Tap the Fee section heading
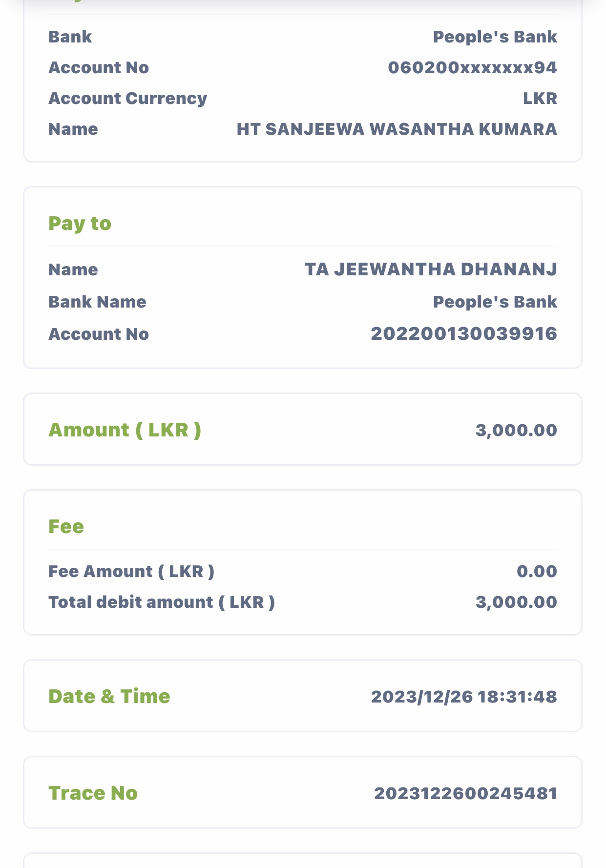Image resolution: width=606 pixels, height=868 pixels. coord(66,526)
